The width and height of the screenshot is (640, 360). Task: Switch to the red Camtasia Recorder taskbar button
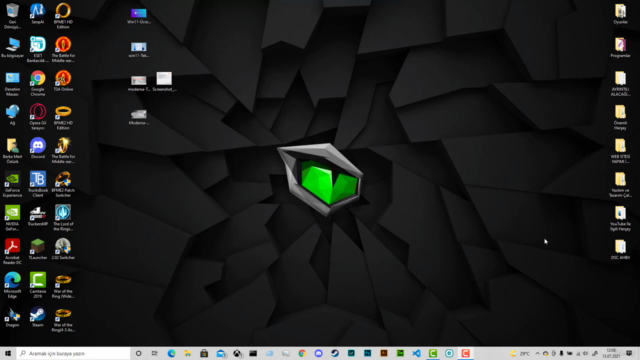pyautogui.click(x=466, y=353)
